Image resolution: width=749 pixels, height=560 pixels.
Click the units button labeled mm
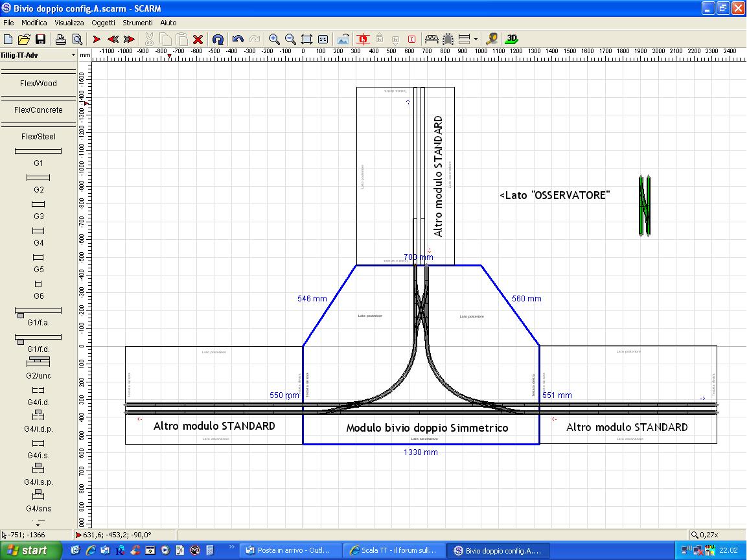click(85, 56)
